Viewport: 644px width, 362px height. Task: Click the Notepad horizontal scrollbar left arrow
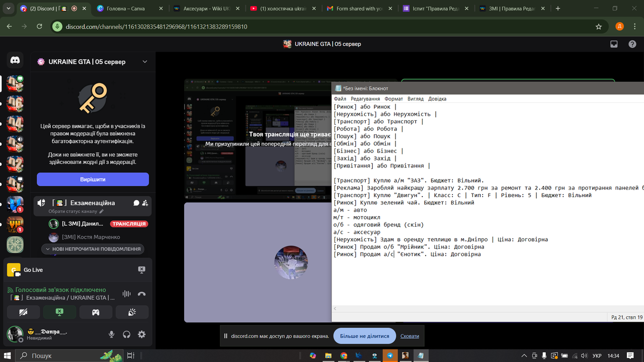(x=336, y=309)
